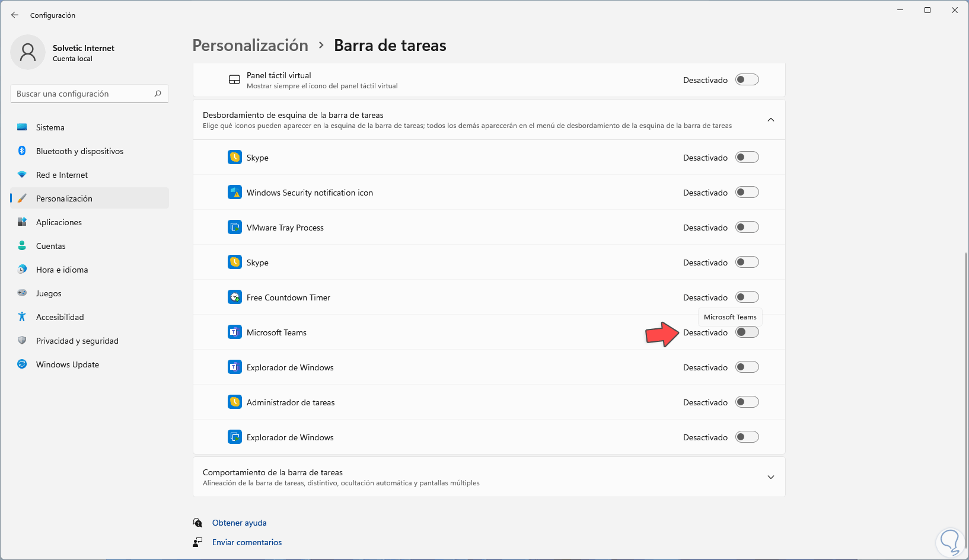Click the Administrador de tareas icon

[x=234, y=402]
